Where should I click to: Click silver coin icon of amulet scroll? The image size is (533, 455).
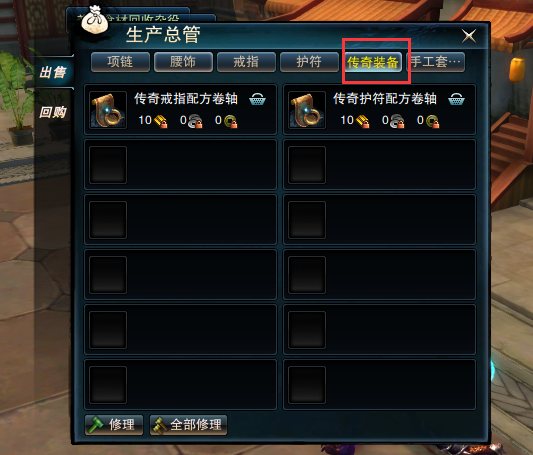[397, 121]
